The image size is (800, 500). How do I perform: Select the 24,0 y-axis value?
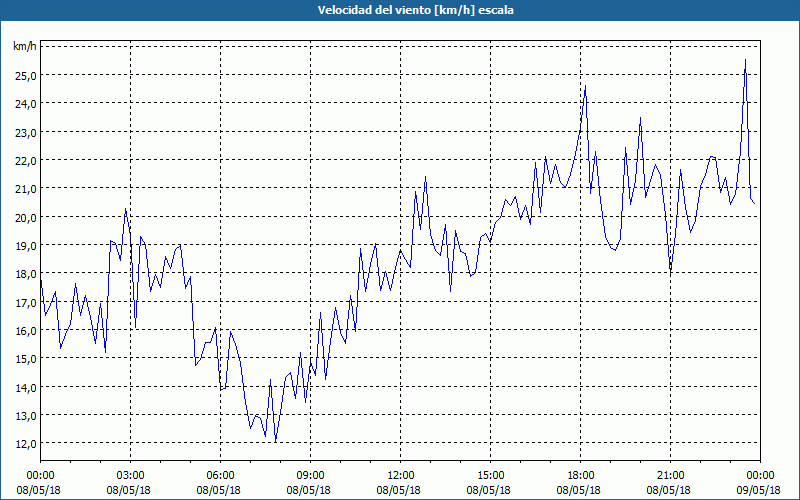25,104
